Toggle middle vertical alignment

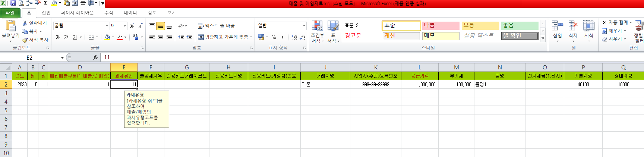click(x=161, y=26)
